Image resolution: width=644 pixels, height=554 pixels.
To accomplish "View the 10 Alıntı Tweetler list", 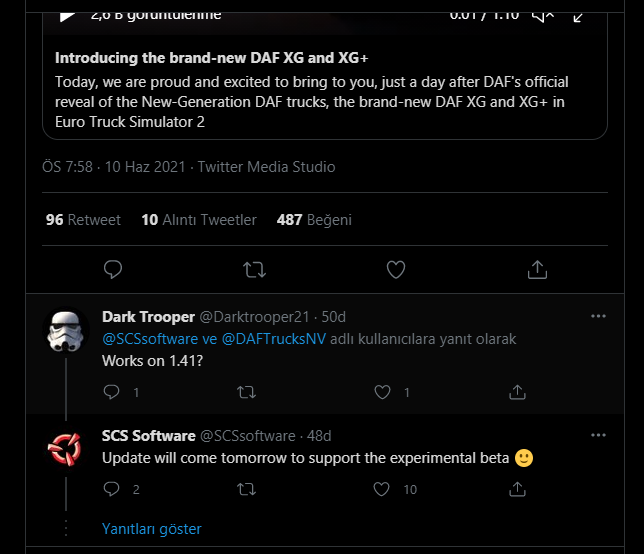I will pyautogui.click(x=199, y=220).
